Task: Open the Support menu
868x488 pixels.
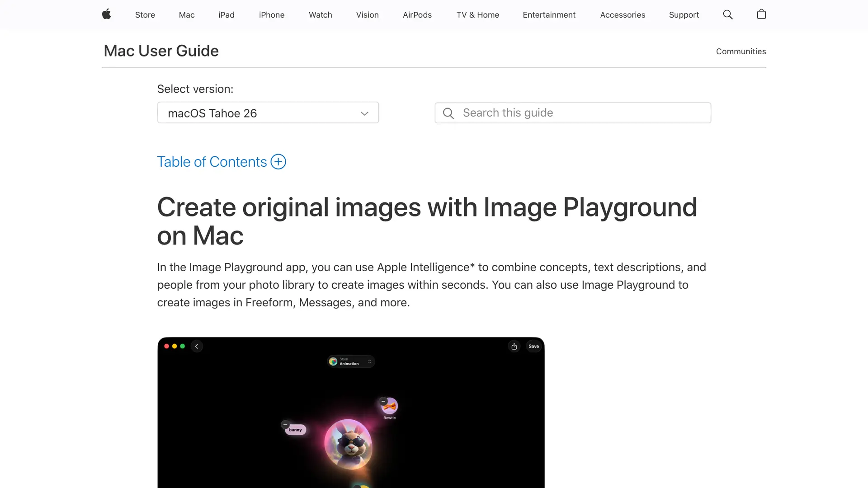Action: coord(684,15)
